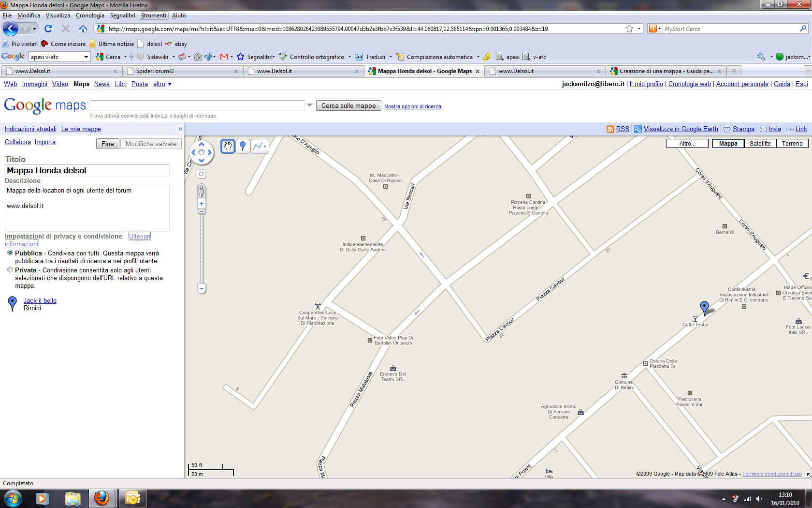Reload the page in Firefox
812x508 pixels.
pyautogui.click(x=48, y=29)
